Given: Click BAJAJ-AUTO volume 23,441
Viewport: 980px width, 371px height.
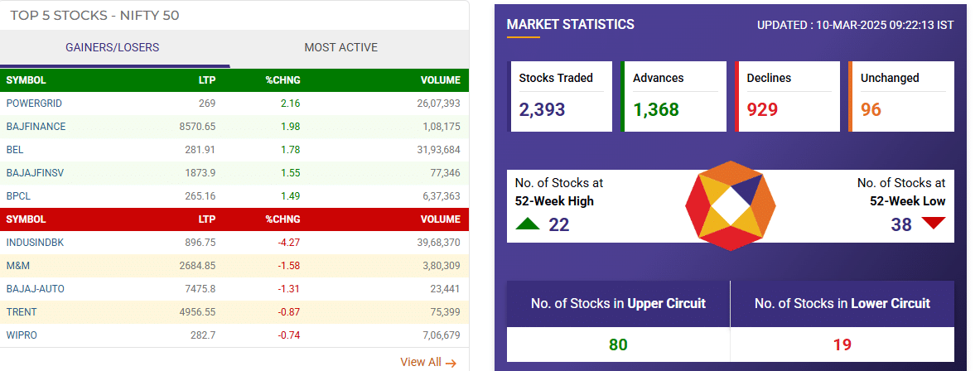Looking at the screenshot, I should pyautogui.click(x=446, y=288).
